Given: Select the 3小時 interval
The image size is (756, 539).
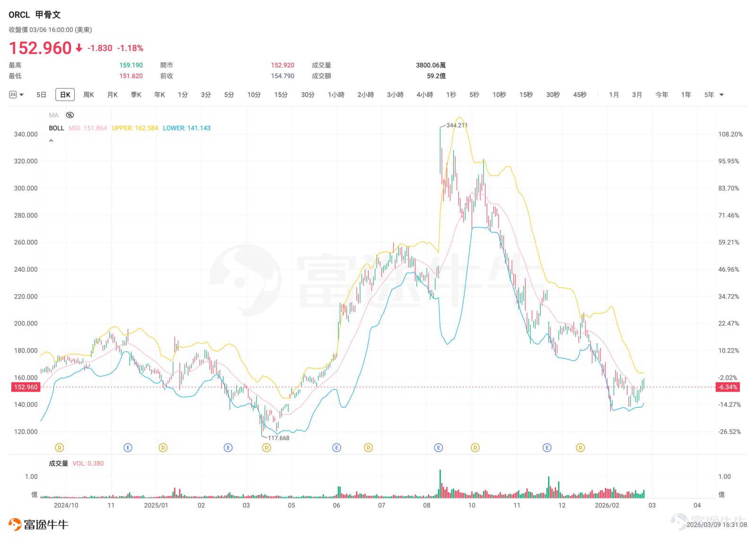Looking at the screenshot, I should (395, 95).
